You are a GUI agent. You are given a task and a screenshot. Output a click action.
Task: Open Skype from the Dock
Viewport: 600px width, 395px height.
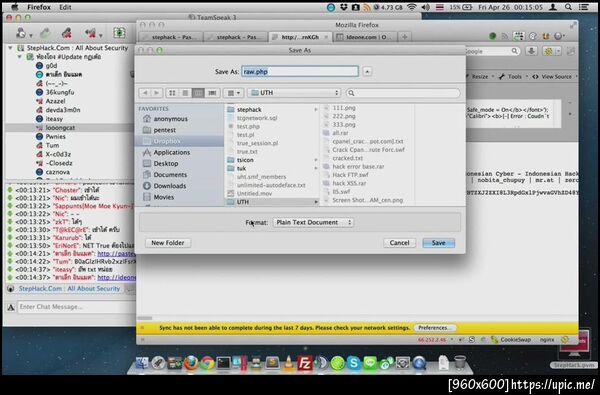pyautogui.click(x=354, y=363)
